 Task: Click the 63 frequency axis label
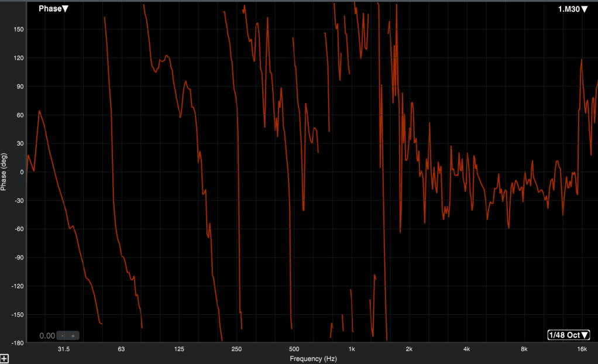(121, 349)
